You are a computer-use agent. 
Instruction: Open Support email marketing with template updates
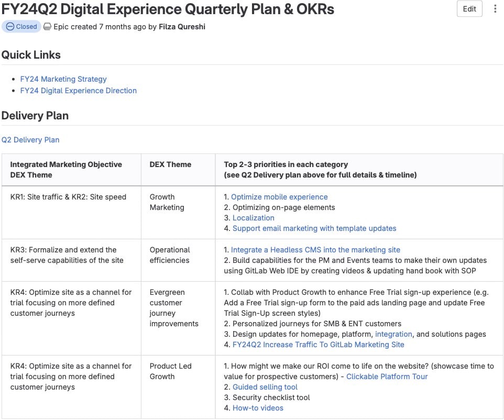(x=314, y=228)
